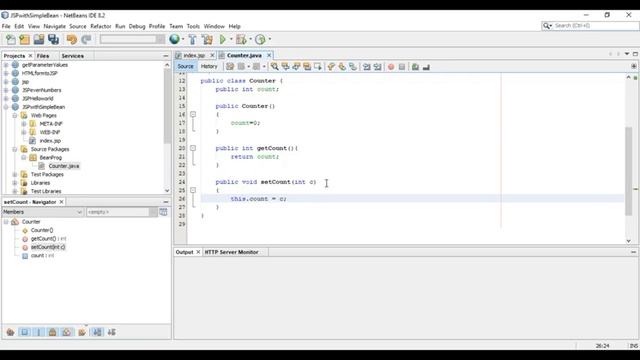640x360 pixels.
Task: Toggle Highlight Search in the editor toolbar
Action: tap(307, 67)
